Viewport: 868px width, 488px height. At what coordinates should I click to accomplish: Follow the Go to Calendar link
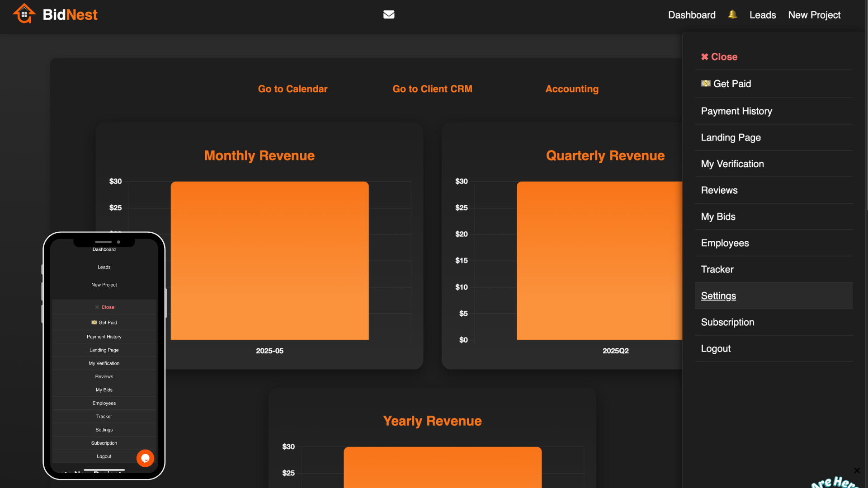(x=292, y=89)
